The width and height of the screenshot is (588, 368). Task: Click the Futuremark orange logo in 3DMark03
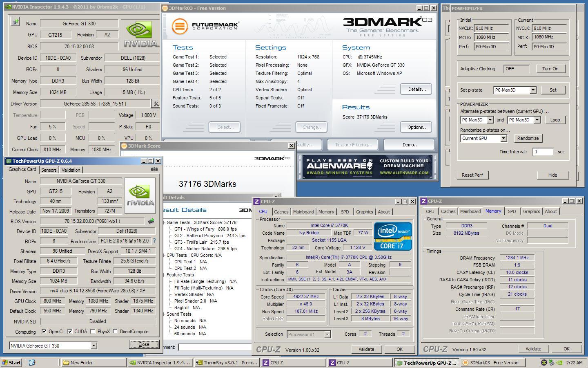[179, 26]
